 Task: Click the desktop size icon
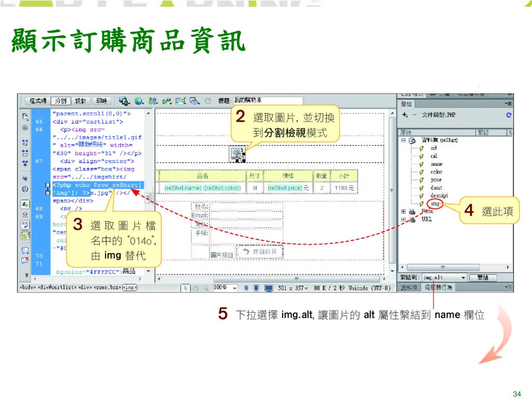269,288
